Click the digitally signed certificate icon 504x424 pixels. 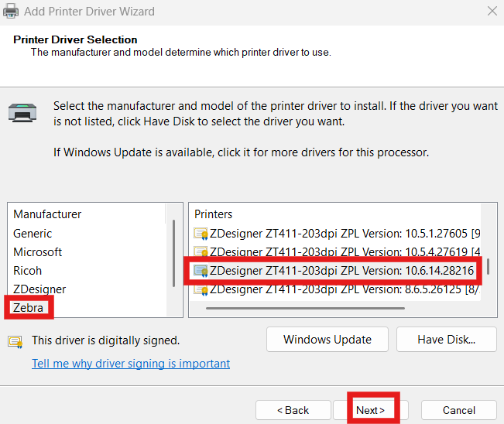tap(15, 342)
